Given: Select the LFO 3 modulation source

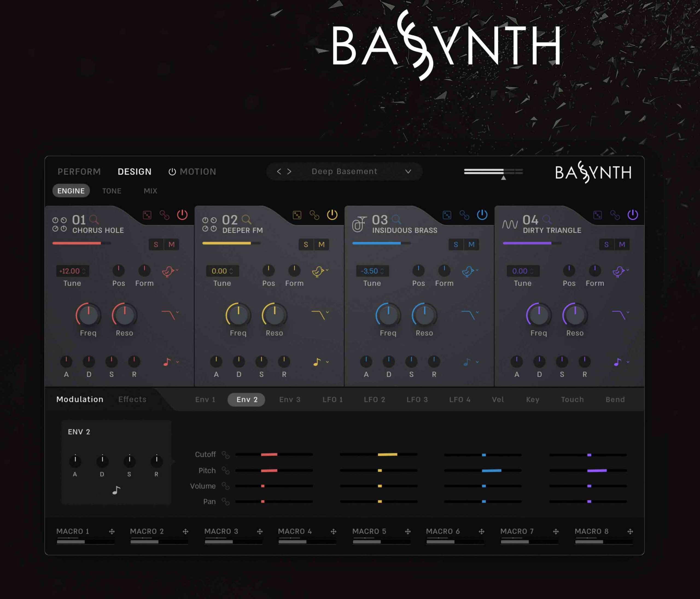Looking at the screenshot, I should pyautogui.click(x=418, y=399).
